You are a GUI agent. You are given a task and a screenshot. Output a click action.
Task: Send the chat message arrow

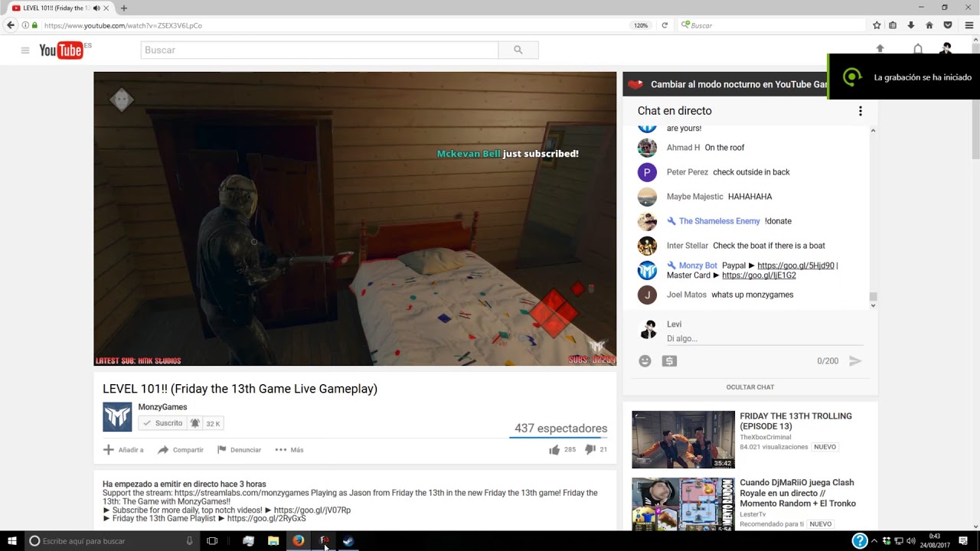(855, 360)
